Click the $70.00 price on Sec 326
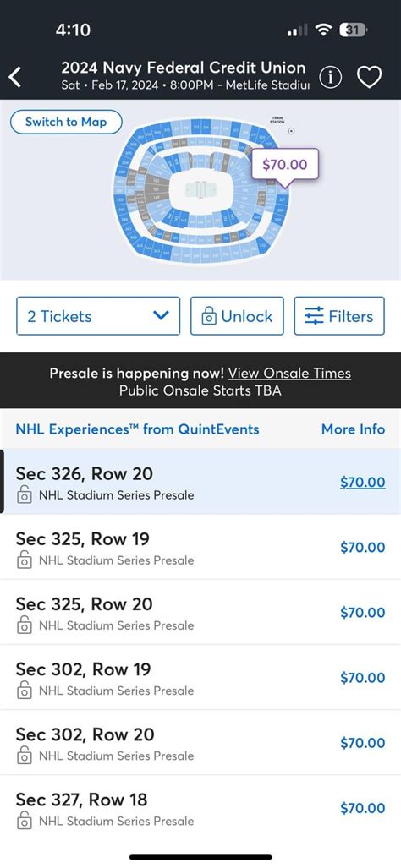The height and width of the screenshot is (868, 401). 363,482
